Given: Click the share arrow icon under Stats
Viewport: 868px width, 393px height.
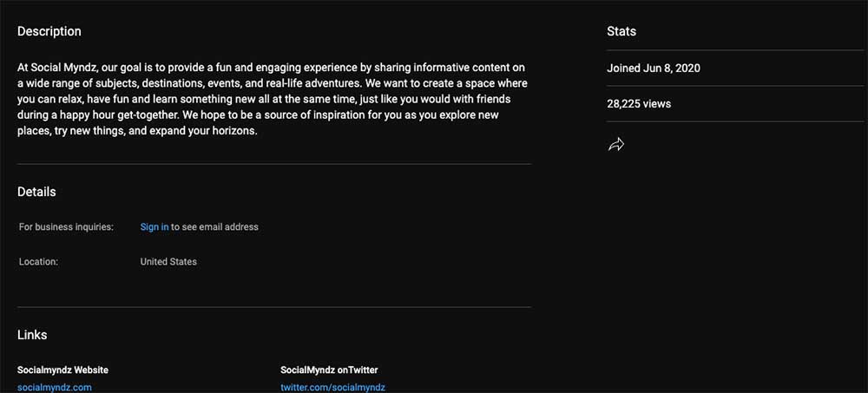Looking at the screenshot, I should click(x=615, y=145).
